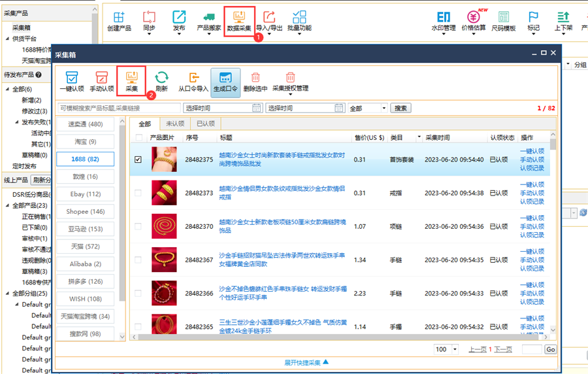Click the 采集 collect icon
Image resolution: width=588 pixels, height=374 pixels.
coord(131,81)
